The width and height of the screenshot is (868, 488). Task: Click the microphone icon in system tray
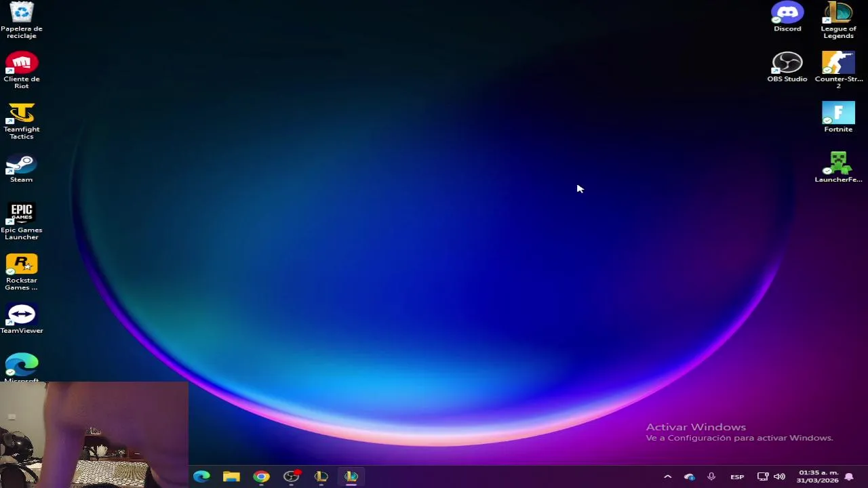[711, 476]
